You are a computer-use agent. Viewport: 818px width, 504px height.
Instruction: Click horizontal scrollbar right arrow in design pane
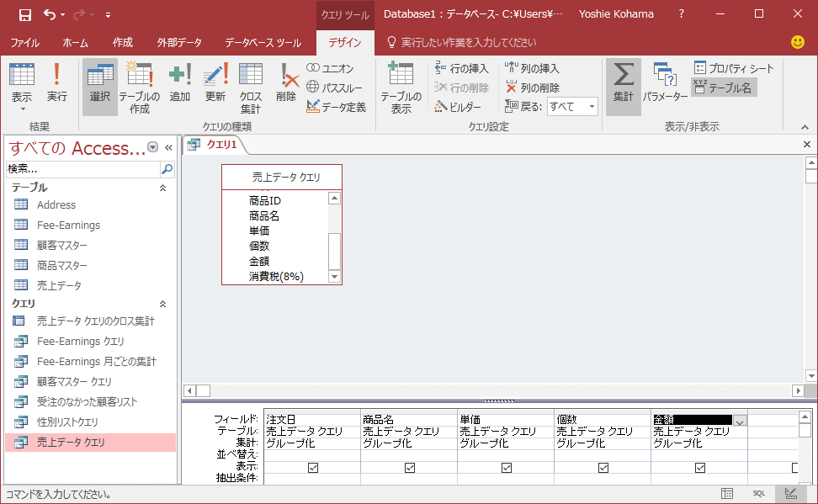[798, 390]
